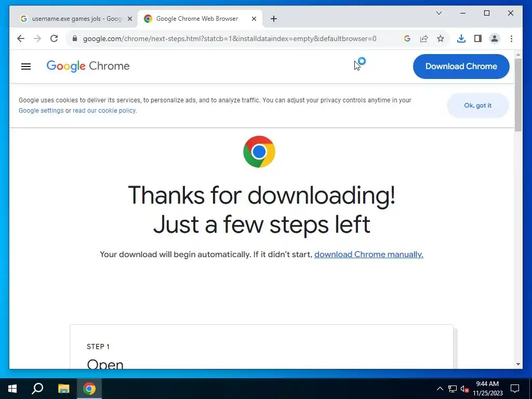Click the scrollbar up arrow
This screenshot has width=532, height=399.
click(518, 54)
